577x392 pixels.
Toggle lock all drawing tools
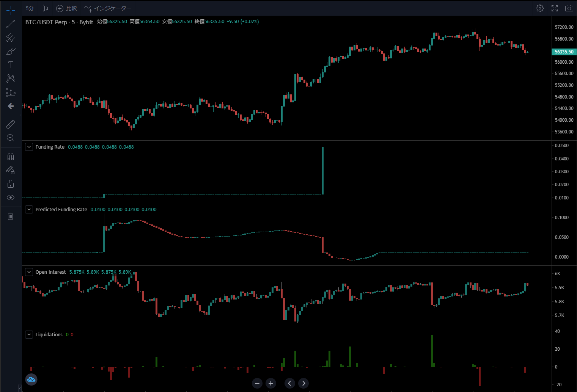pos(11,184)
